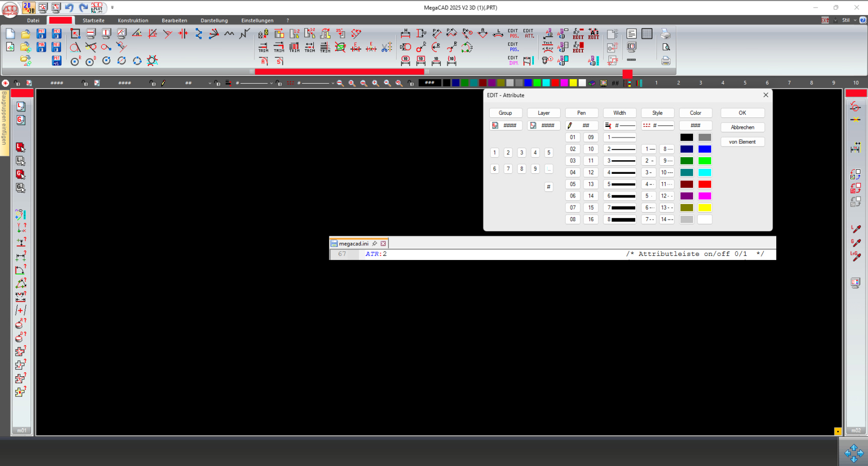Pick the magenta swatch in the EDIT - Attribute dialog
The height and width of the screenshot is (466, 868).
pos(705,196)
